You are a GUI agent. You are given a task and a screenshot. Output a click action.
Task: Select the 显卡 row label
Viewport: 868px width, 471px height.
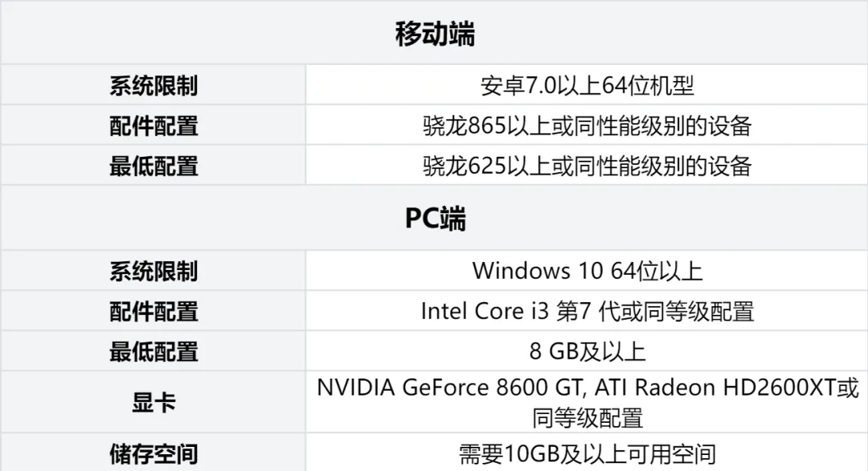point(154,402)
